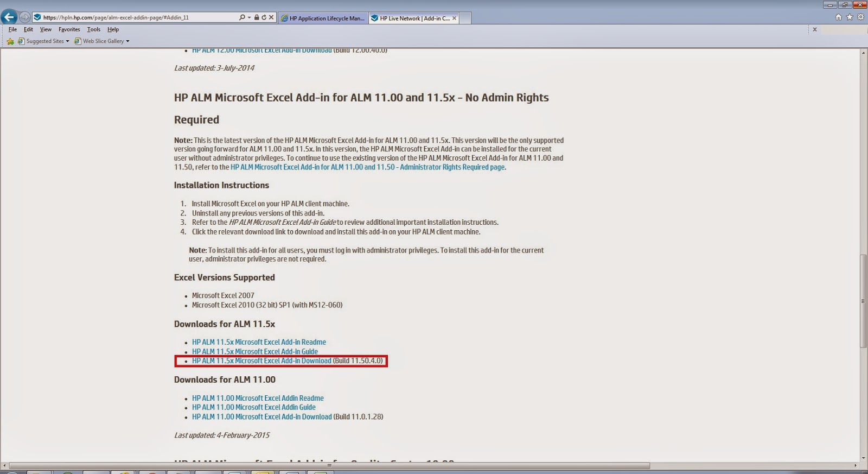Switch to HP Application Lifecycle Man... tab
868x474 pixels.
(323, 18)
